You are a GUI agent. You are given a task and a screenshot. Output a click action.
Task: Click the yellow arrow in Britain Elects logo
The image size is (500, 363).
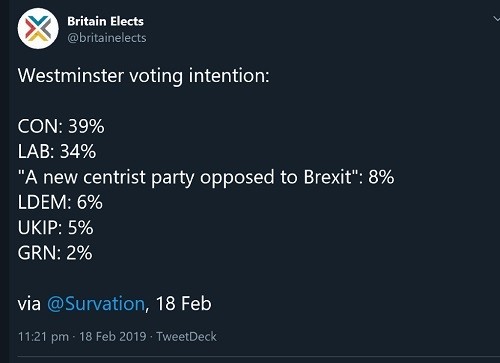pos(38,37)
